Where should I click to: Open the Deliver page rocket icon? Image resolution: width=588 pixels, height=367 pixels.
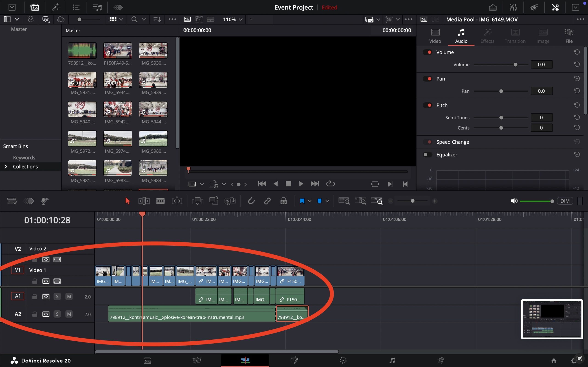pyautogui.click(x=441, y=360)
